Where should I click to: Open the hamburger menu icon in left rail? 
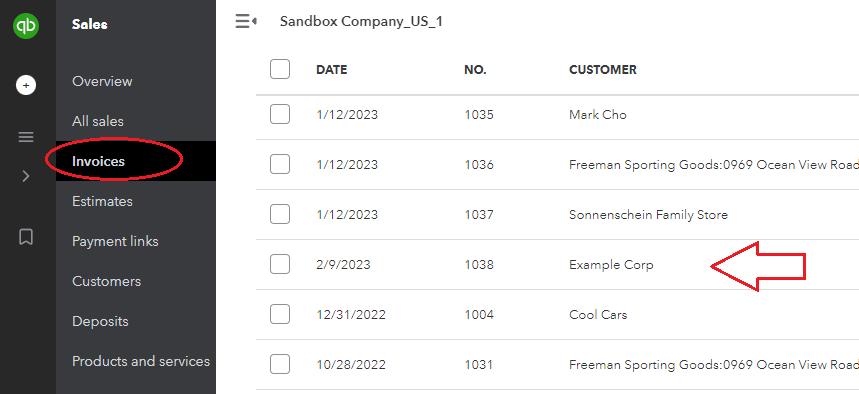click(x=26, y=137)
